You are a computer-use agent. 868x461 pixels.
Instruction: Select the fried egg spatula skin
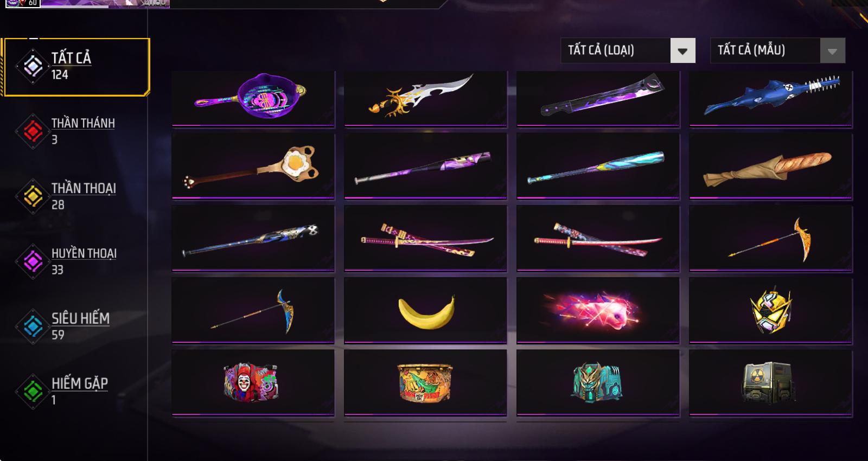253,167
